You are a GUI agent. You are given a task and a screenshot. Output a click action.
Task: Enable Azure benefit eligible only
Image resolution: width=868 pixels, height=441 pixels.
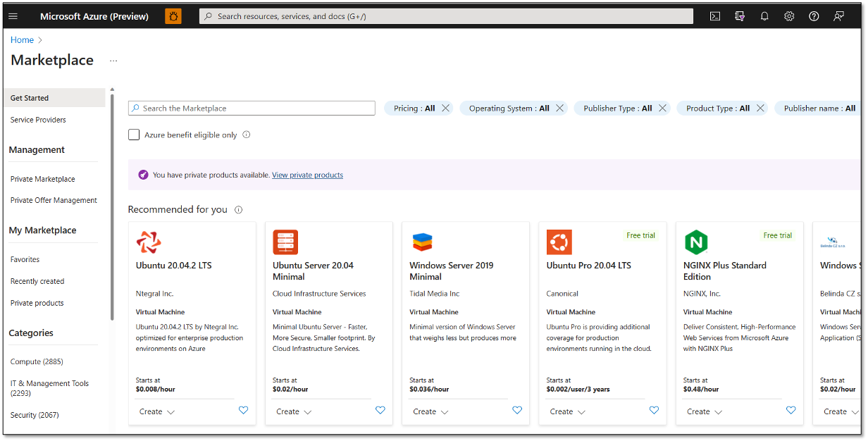[133, 134]
